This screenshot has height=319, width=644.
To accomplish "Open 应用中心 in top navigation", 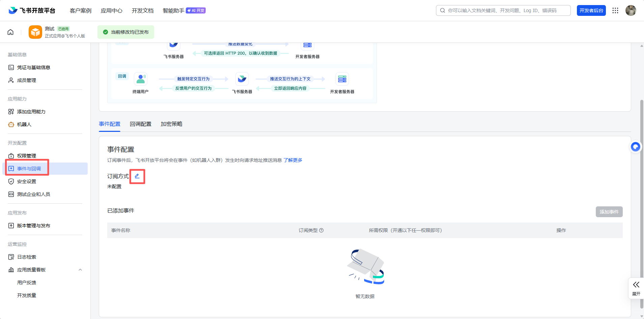I will 112,10.
